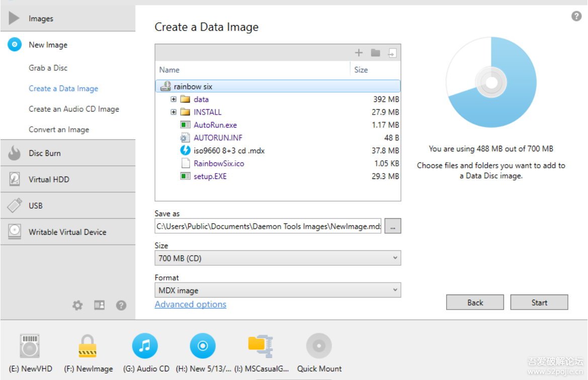Select the iso9660 8+3 cd .mdx file name
588x380 pixels.
pos(229,151)
